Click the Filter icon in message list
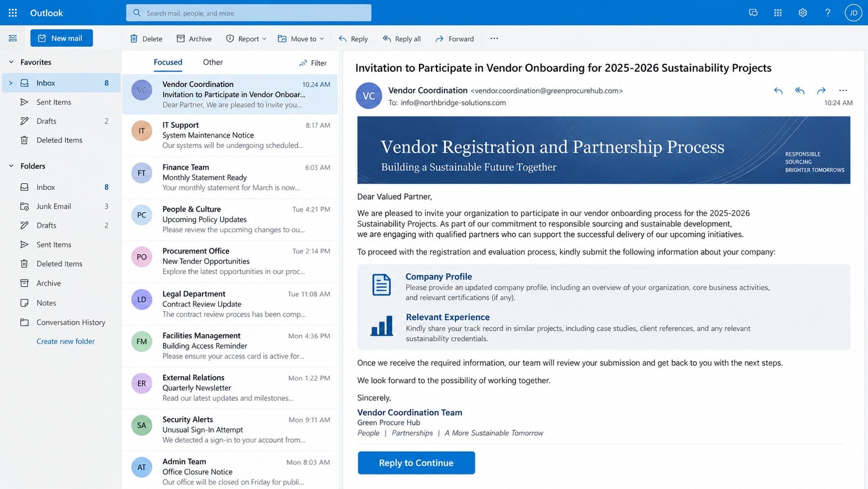Screen dimensions: 868x489 pos(303,63)
